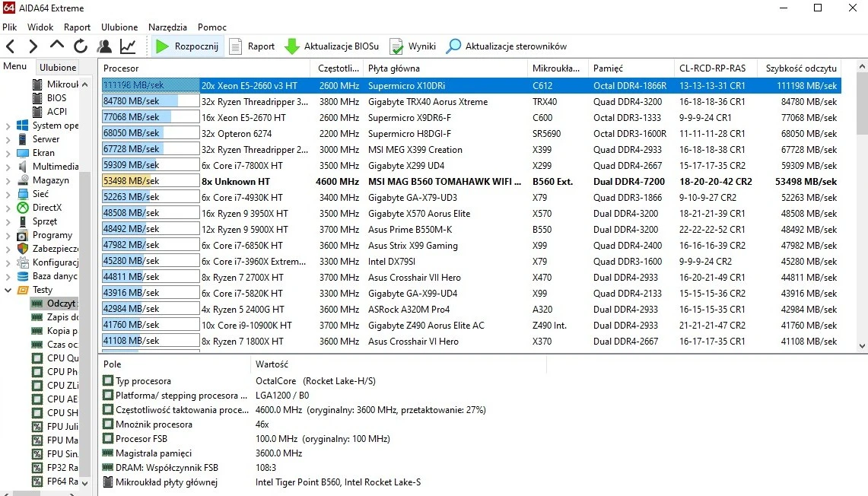Image resolution: width=868 pixels, height=496 pixels.
Task: Expand the DirectX tree node
Action: (x=8, y=208)
